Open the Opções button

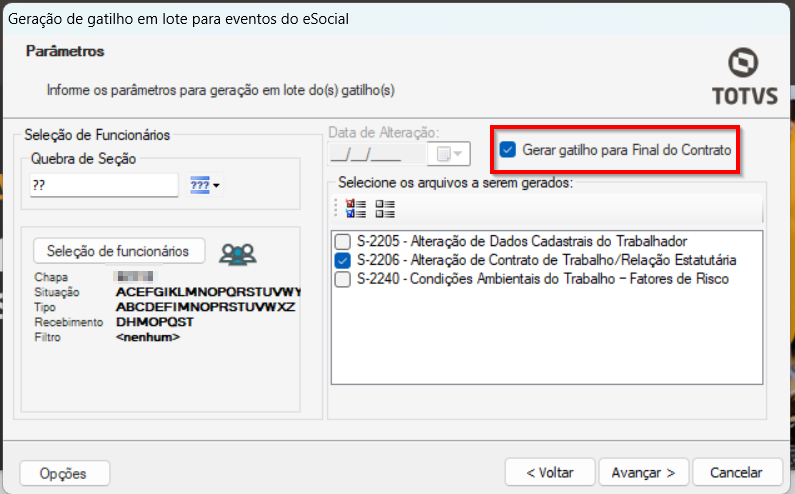(64, 473)
